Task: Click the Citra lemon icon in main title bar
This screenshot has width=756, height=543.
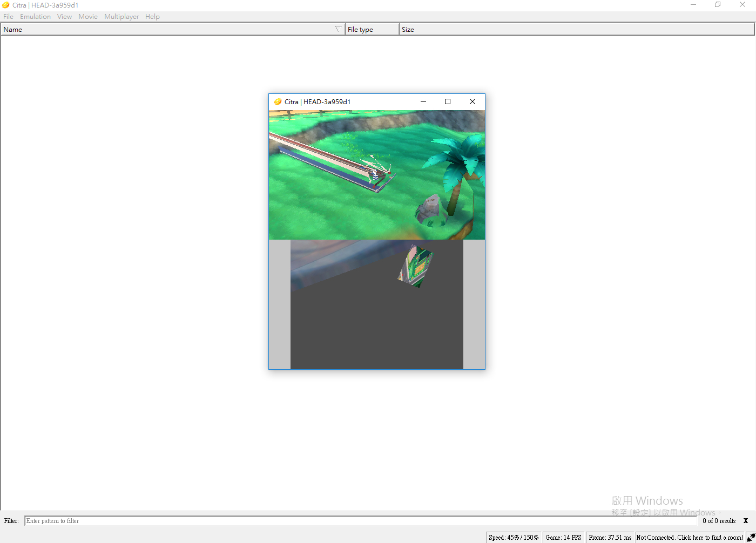Action: coord(6,5)
